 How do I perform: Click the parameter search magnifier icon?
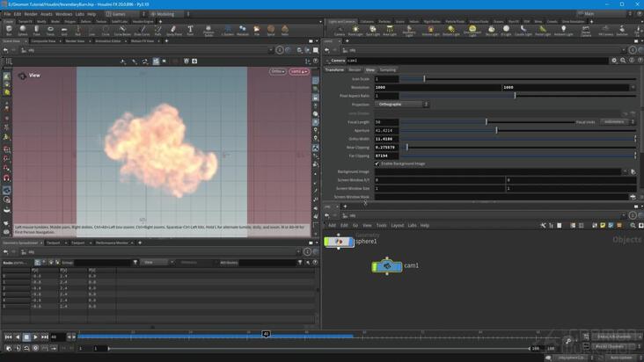pos(623,61)
